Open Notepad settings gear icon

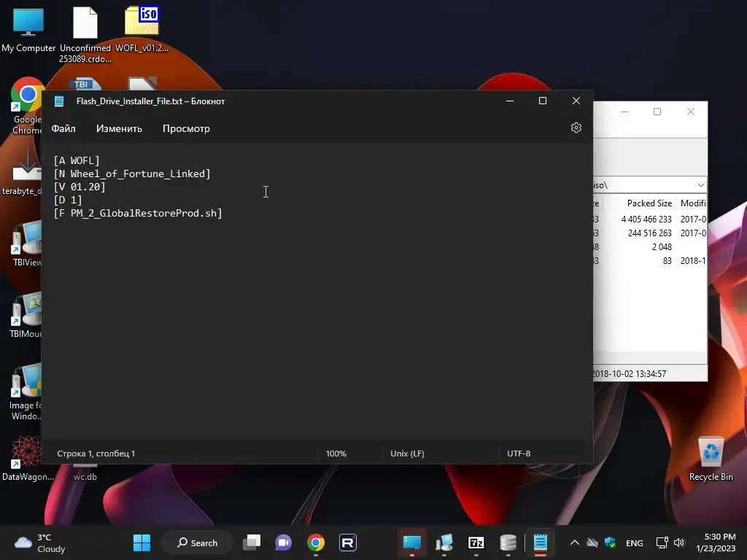pos(576,128)
